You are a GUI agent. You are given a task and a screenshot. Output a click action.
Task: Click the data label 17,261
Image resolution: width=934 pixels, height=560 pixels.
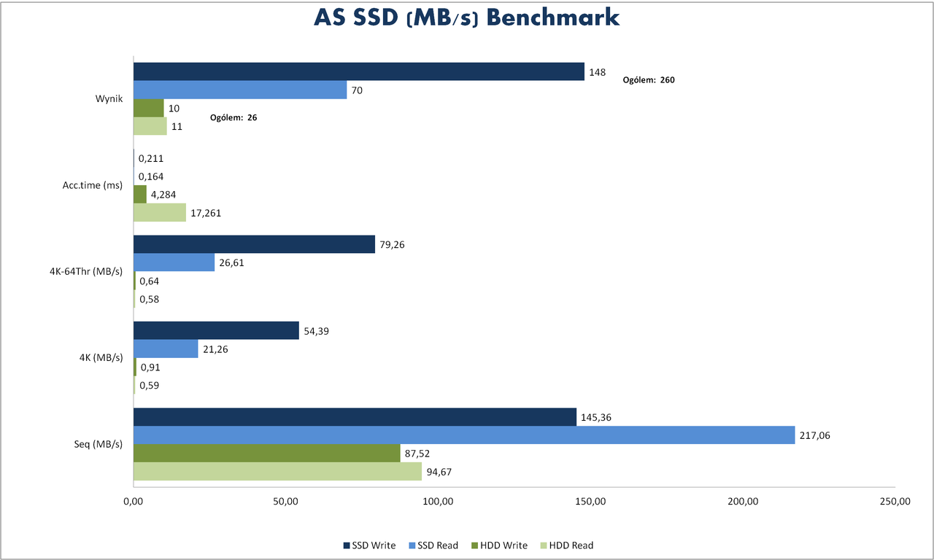click(x=206, y=213)
